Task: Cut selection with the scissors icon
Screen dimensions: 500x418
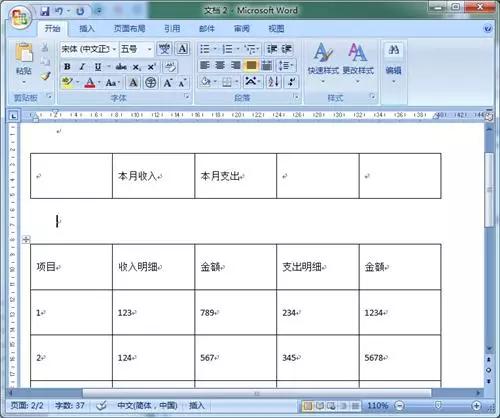Action: [45, 47]
